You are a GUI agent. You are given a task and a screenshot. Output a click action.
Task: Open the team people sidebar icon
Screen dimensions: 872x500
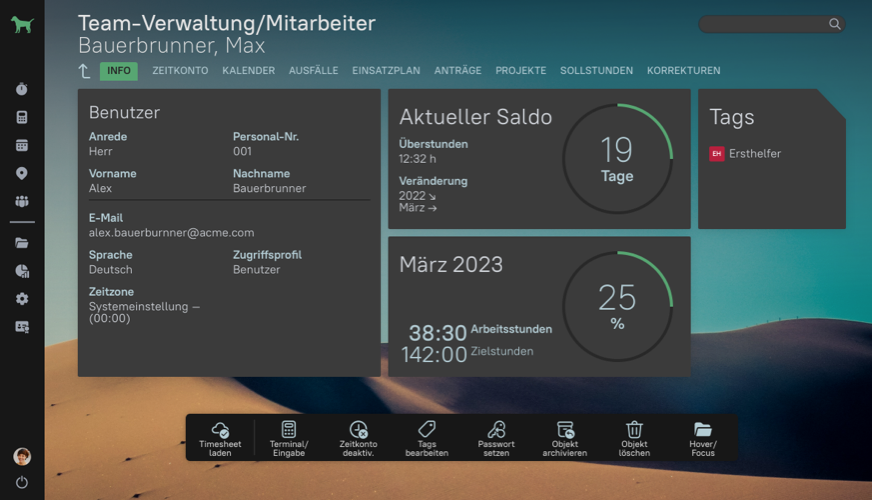coord(22,201)
